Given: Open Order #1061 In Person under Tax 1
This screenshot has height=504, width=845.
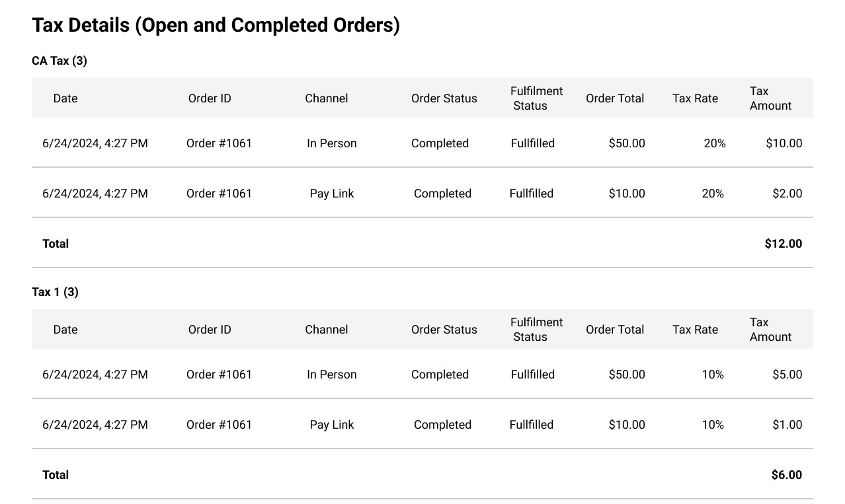Looking at the screenshot, I should coord(219,375).
